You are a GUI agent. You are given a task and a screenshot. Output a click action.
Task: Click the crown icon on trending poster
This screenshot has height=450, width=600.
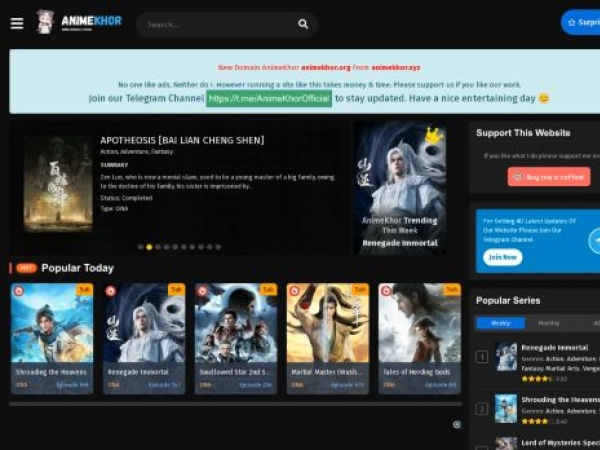pos(434,135)
